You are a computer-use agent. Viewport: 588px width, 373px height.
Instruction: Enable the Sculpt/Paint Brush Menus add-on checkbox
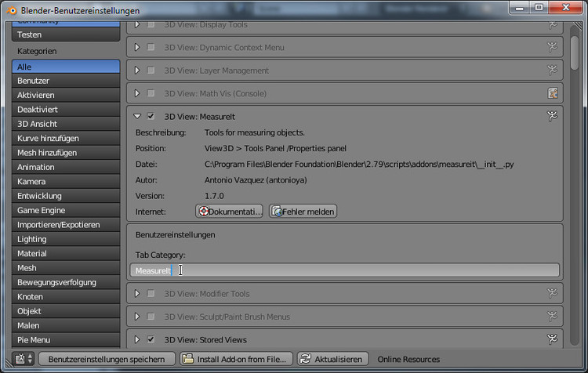click(151, 317)
